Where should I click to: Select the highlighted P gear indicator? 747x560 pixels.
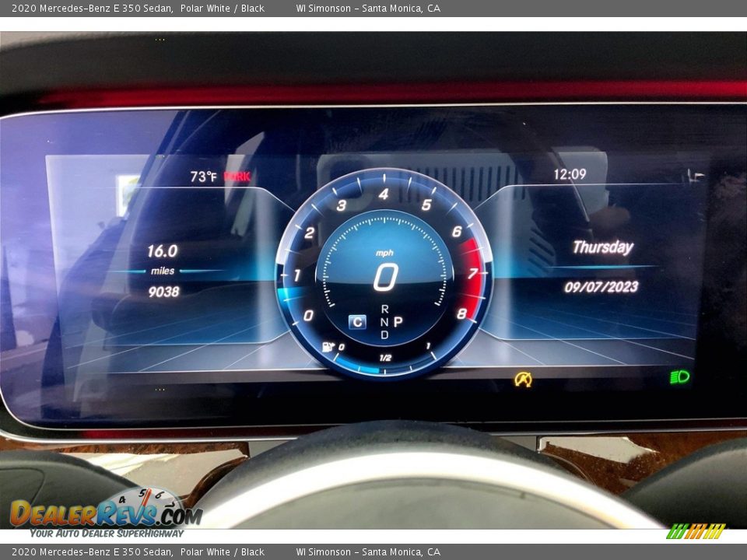point(398,322)
